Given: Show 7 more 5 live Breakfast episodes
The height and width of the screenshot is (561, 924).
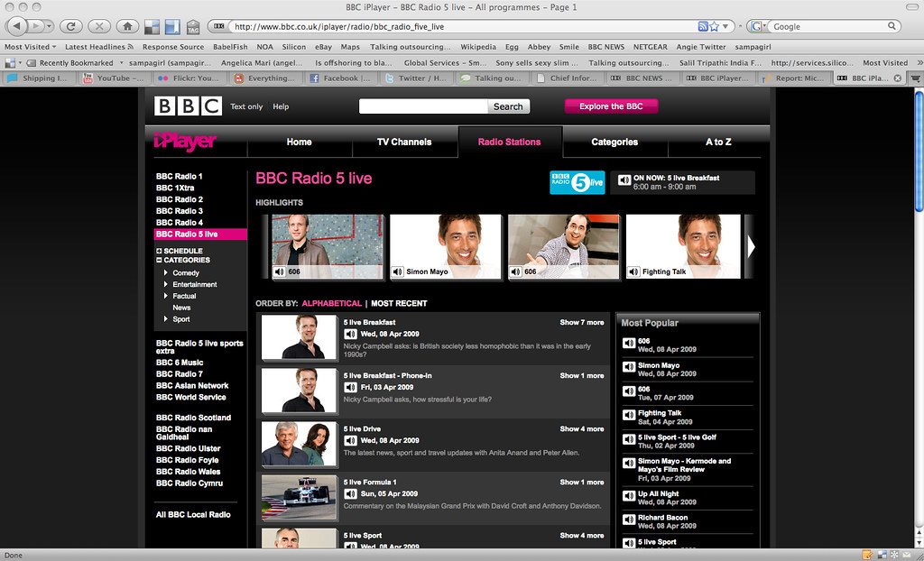Looking at the screenshot, I should pos(582,322).
